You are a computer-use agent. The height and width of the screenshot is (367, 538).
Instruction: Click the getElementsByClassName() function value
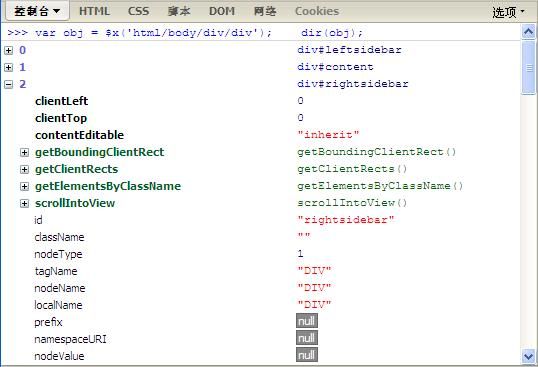tap(380, 186)
